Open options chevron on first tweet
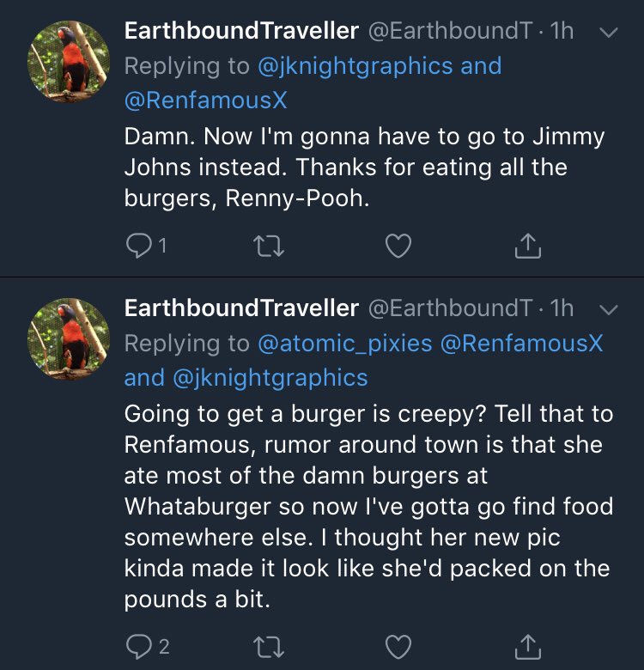644x670 pixels. [x=609, y=33]
